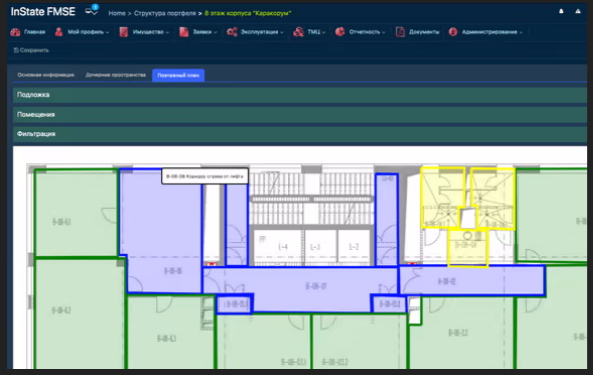Click the 8 этаж корпуса Каракорум breadcrumb
593x375 pixels.
click(x=248, y=13)
